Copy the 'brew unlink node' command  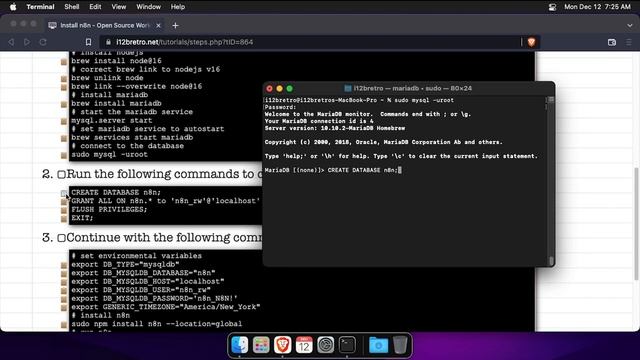tap(64, 79)
